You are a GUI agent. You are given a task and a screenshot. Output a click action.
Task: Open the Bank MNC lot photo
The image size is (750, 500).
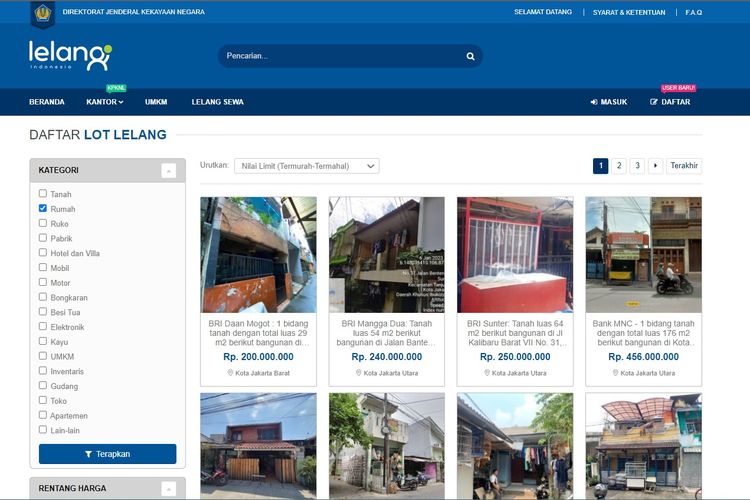pos(643,255)
